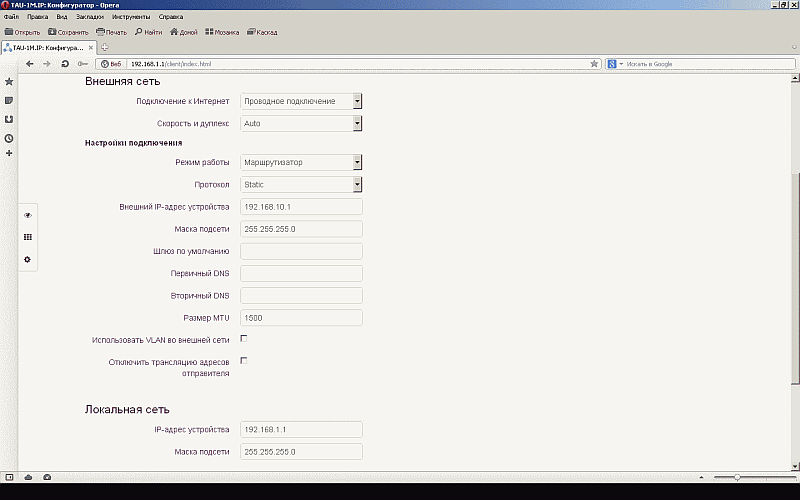Open the Справка menu
The image size is (800, 500).
point(171,17)
